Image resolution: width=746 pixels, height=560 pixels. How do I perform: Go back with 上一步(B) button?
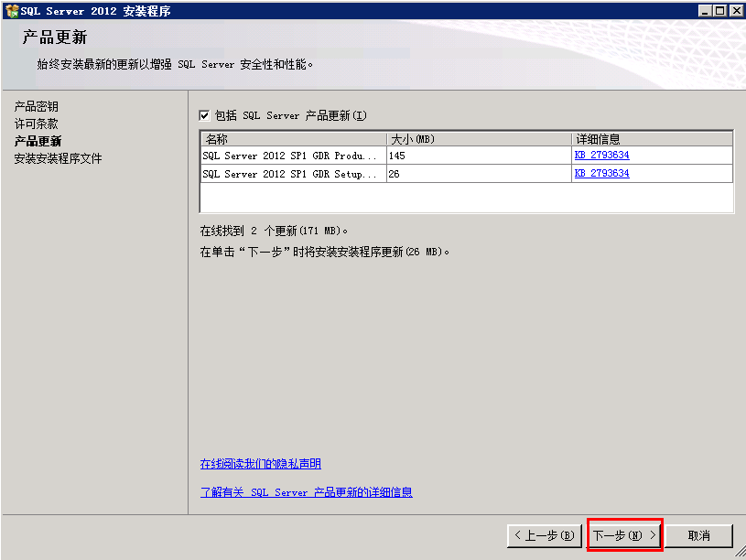(545, 535)
